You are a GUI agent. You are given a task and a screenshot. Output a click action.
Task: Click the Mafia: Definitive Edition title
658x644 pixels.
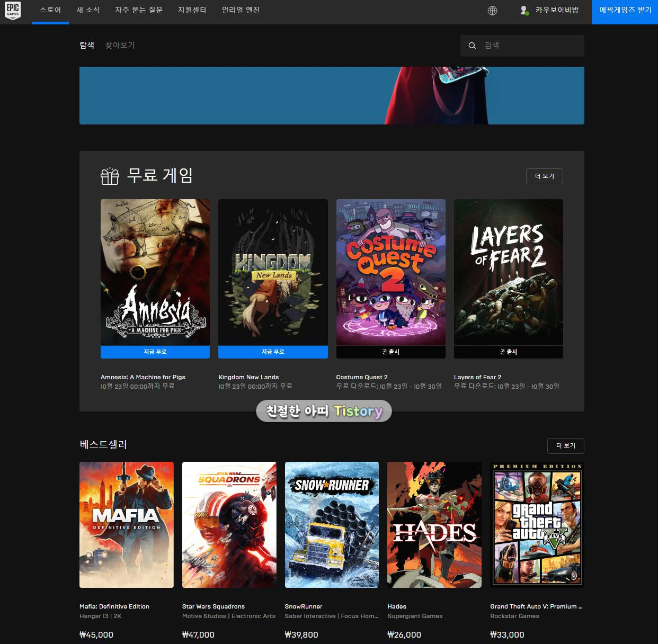(114, 606)
